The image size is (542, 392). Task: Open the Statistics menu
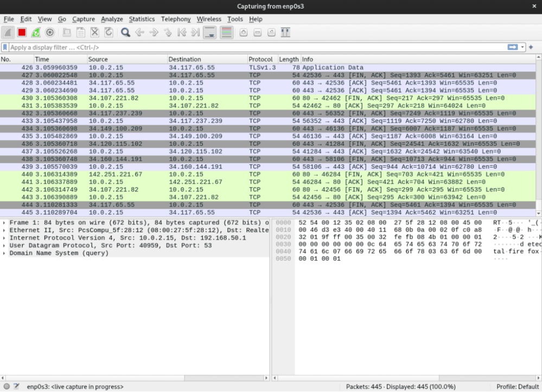coord(142,19)
